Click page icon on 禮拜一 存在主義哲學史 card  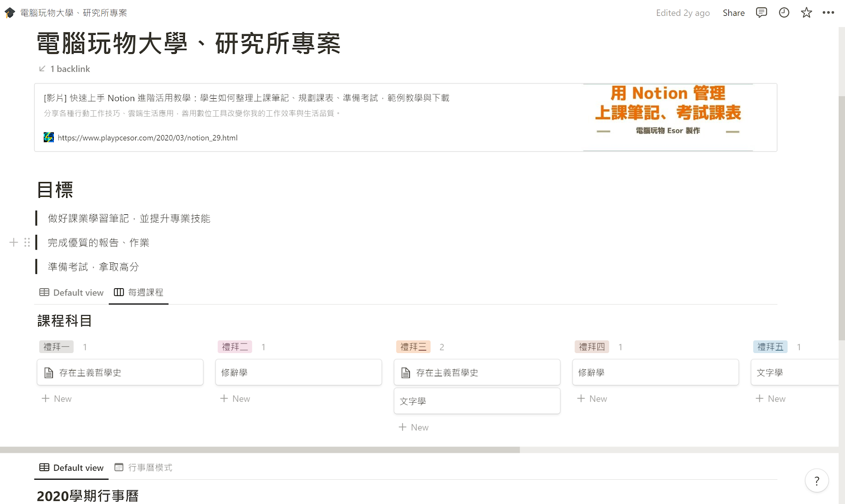tap(49, 373)
